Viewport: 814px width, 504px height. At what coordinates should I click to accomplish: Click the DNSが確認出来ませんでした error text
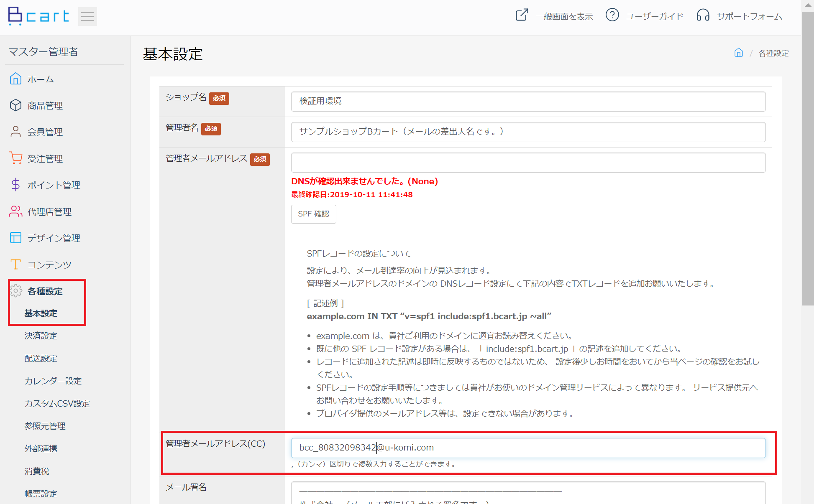tap(365, 181)
